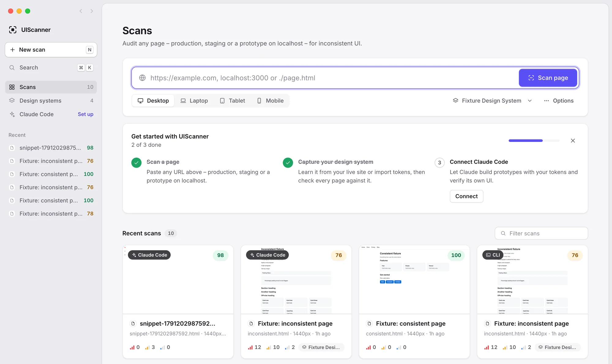The image size is (612, 364).
Task: Click the onboarding progress bar
Action: click(534, 141)
